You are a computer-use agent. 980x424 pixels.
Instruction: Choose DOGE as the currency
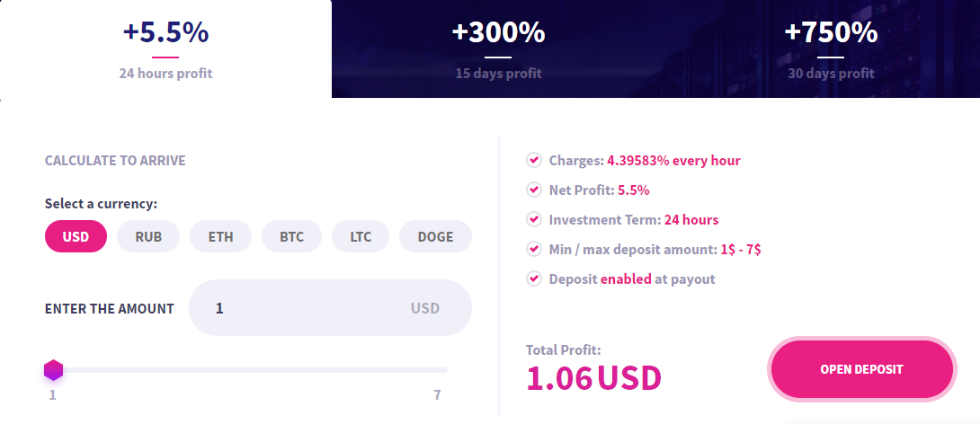pos(435,237)
